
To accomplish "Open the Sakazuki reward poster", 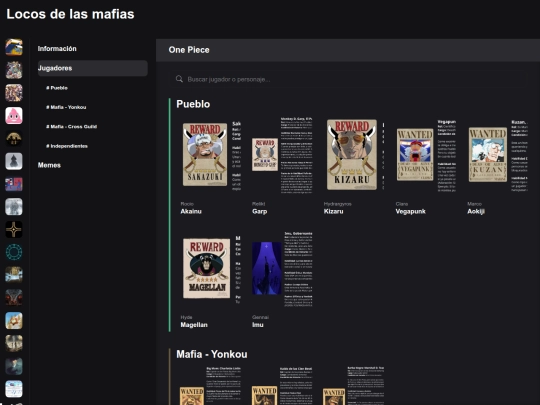I will [x=205, y=154].
